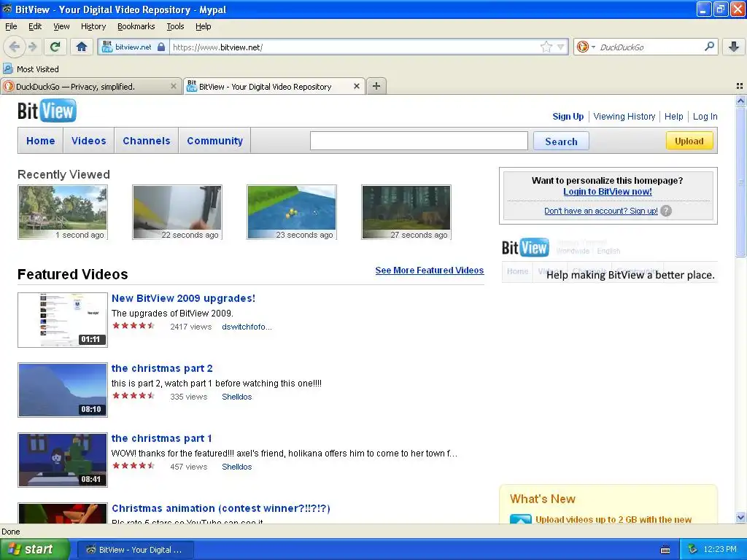The image size is (747, 560).
Task: Open a new tab with the plus button
Action: [376, 86]
